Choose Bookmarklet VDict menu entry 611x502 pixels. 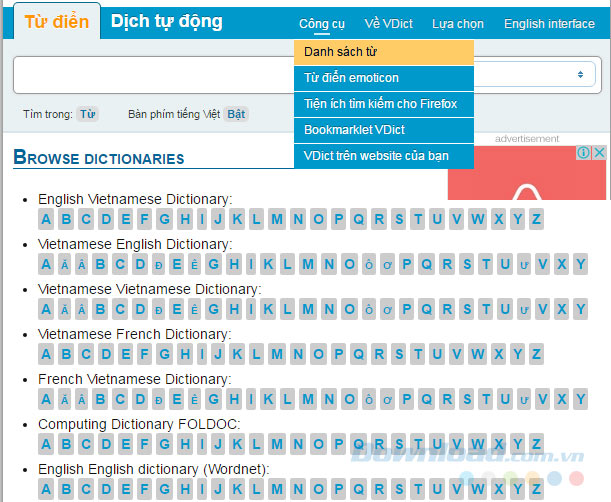click(384, 130)
